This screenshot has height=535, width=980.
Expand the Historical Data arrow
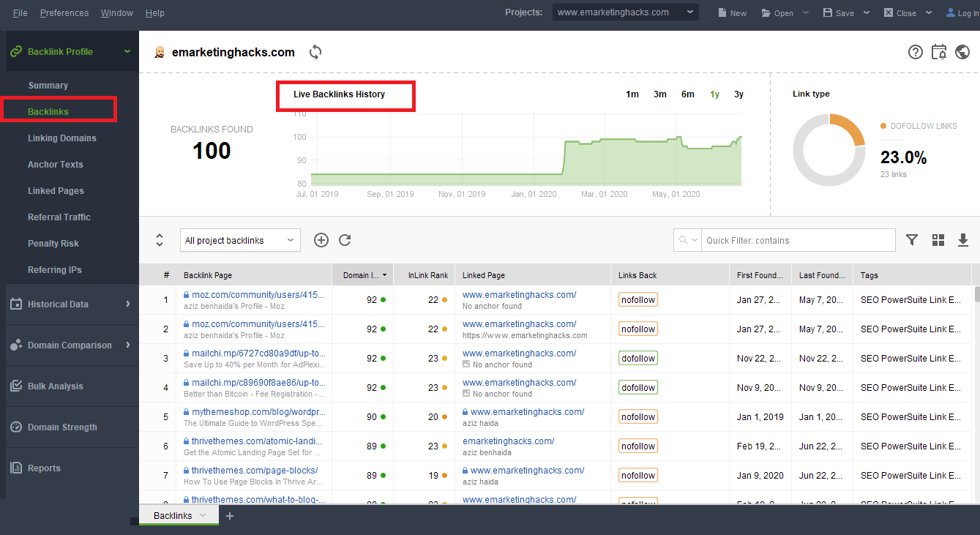coord(127,304)
